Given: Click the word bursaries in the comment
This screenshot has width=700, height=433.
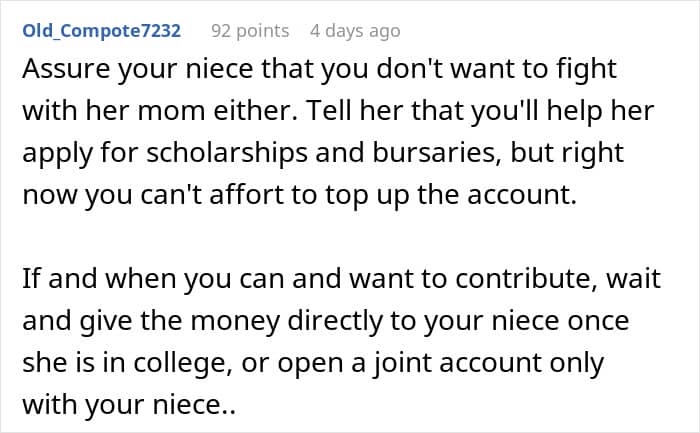Looking at the screenshot, I should point(437,153).
